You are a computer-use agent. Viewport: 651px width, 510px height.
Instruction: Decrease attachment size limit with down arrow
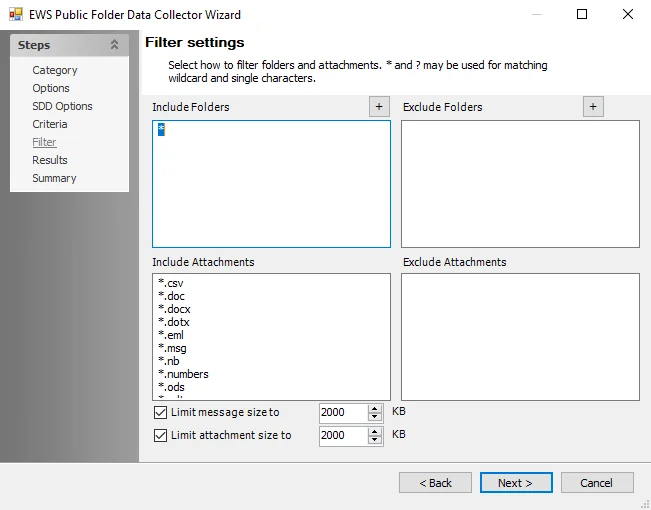tap(375, 439)
